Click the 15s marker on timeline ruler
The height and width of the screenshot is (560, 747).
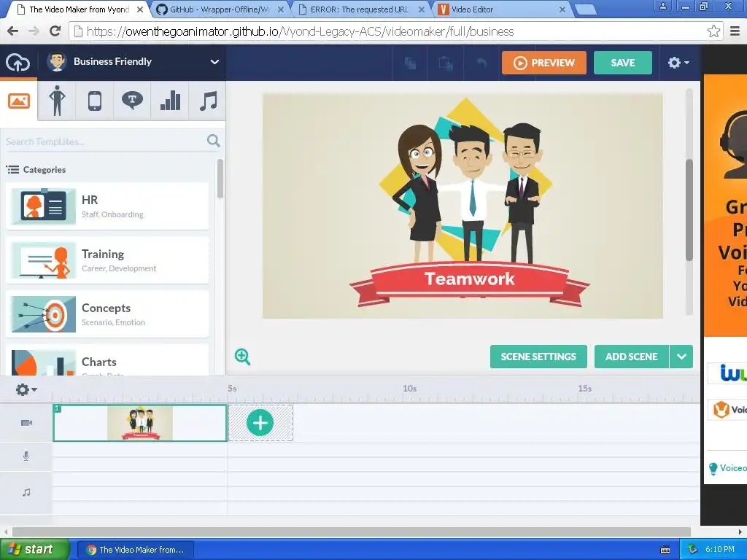(x=584, y=389)
